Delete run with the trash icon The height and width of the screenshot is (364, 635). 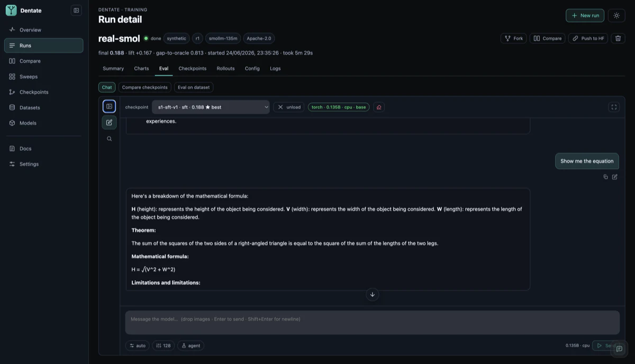618,39
